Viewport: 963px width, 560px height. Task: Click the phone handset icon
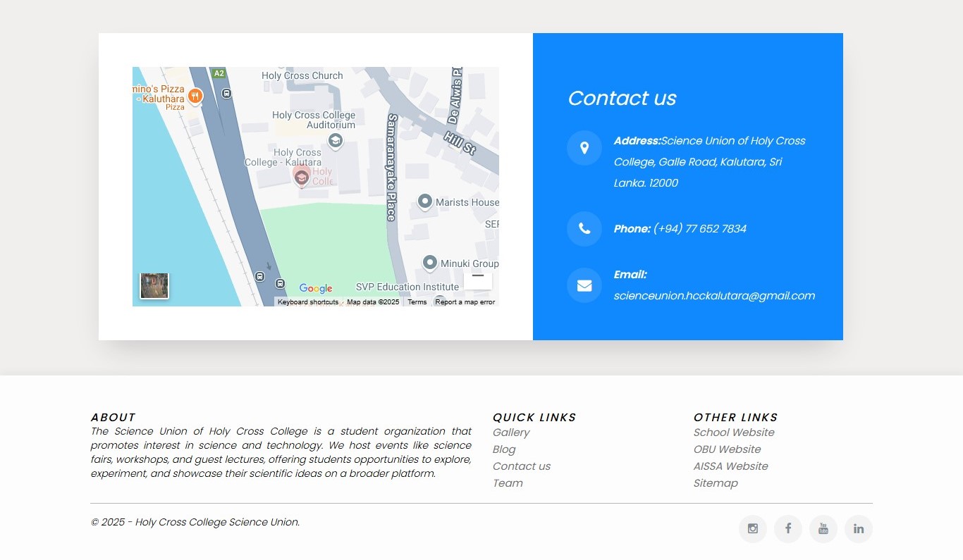click(x=584, y=229)
